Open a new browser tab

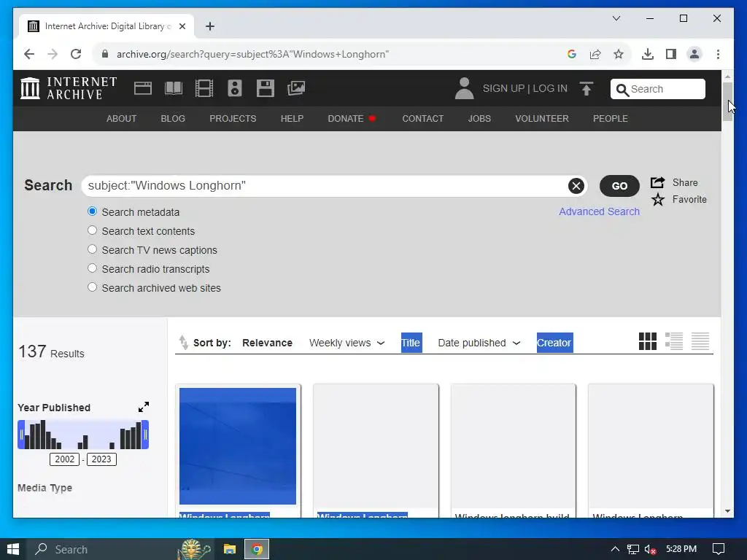pyautogui.click(x=210, y=26)
